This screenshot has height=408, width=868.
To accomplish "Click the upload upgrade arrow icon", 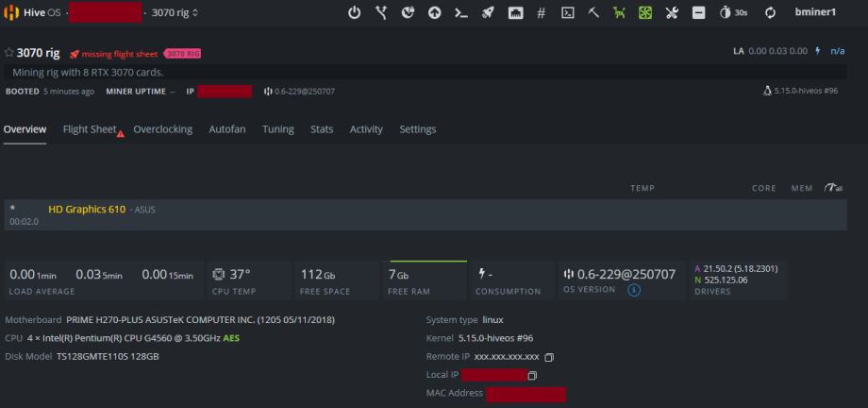I will [434, 13].
